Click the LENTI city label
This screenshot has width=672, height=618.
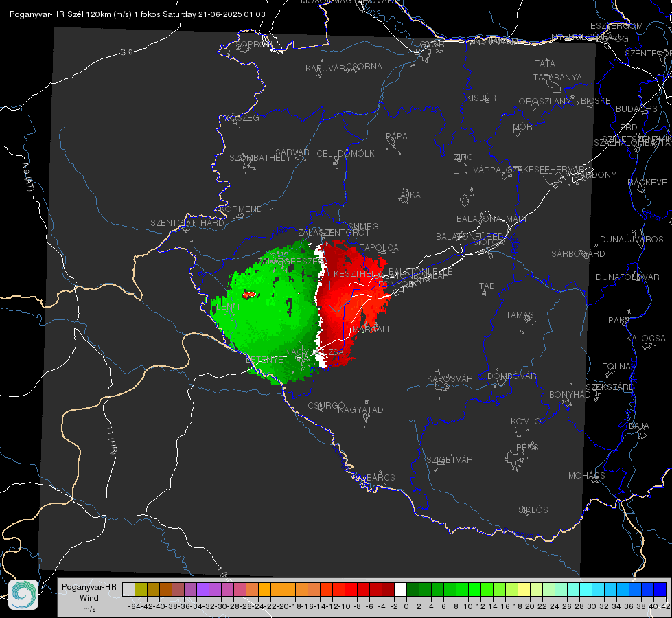pyautogui.click(x=228, y=307)
